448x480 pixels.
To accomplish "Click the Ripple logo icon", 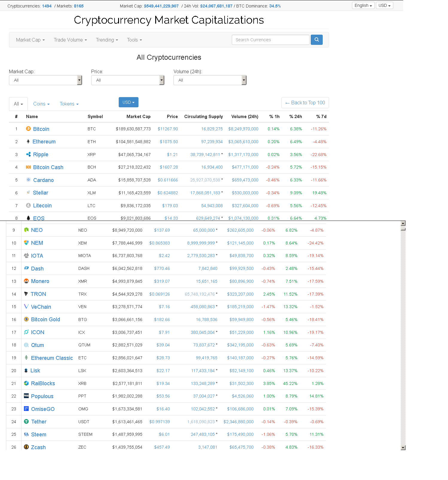I will pyautogui.click(x=28, y=154).
